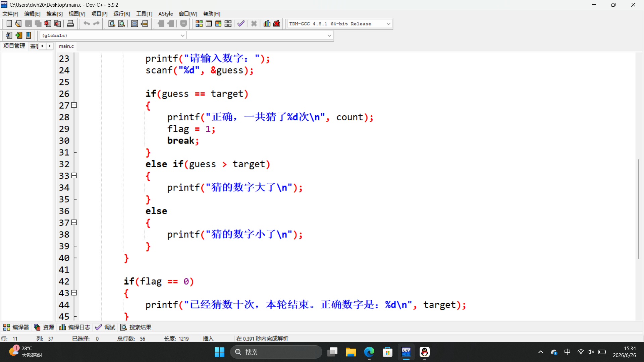Click the taskbar 搜索 search box
This screenshot has height=362, width=644.
[x=276, y=352]
